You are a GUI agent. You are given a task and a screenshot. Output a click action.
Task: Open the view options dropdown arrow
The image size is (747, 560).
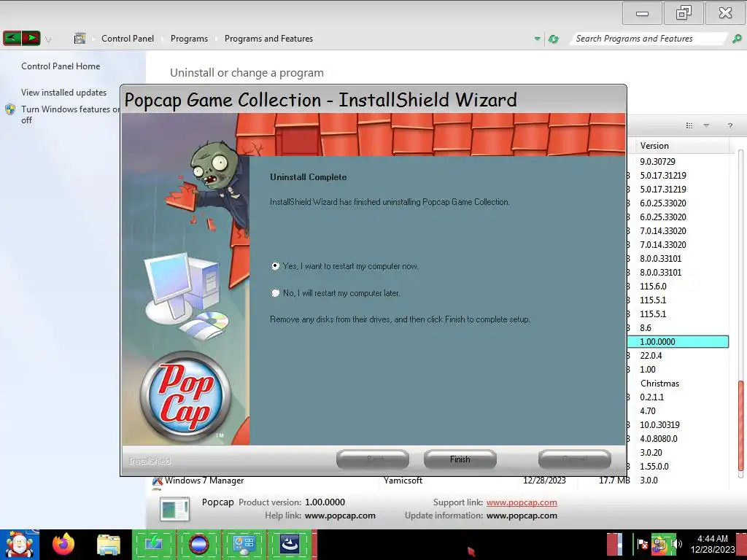pyautogui.click(x=706, y=125)
